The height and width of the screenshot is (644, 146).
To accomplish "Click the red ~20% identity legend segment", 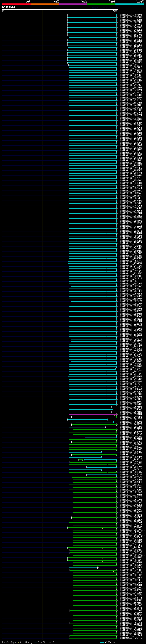I will point(16,4).
